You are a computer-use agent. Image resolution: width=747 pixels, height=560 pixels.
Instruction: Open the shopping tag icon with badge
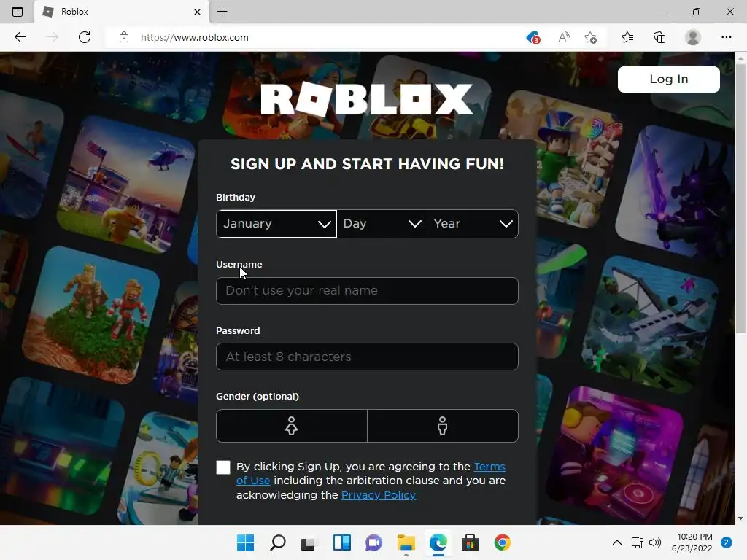click(533, 37)
